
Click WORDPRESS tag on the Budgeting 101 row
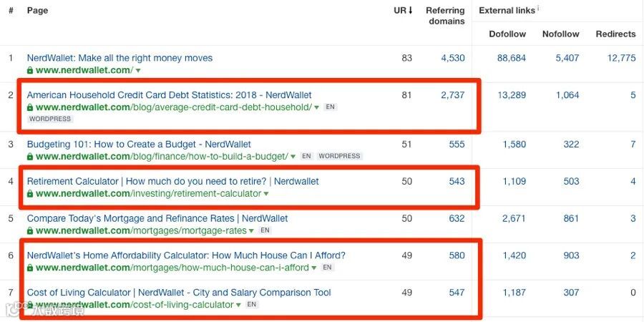[x=340, y=156]
